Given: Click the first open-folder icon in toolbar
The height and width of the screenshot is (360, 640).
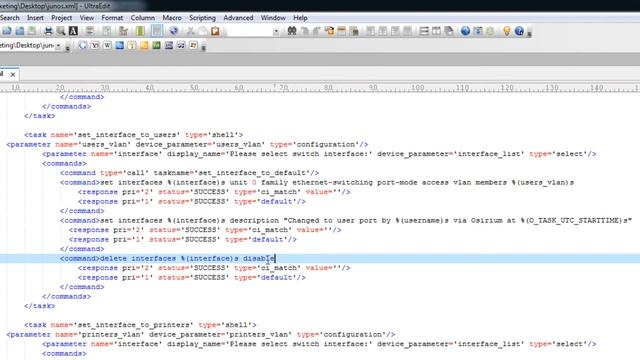Looking at the screenshot, I should coord(7,31).
